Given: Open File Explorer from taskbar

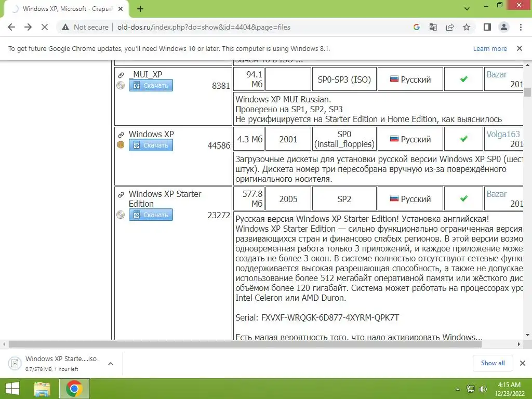Looking at the screenshot, I should 42,389.
